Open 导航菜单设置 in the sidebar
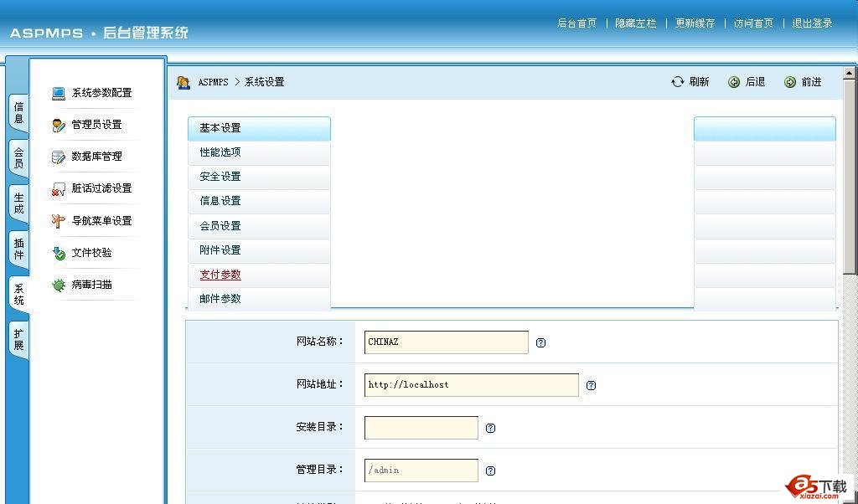 pos(101,221)
